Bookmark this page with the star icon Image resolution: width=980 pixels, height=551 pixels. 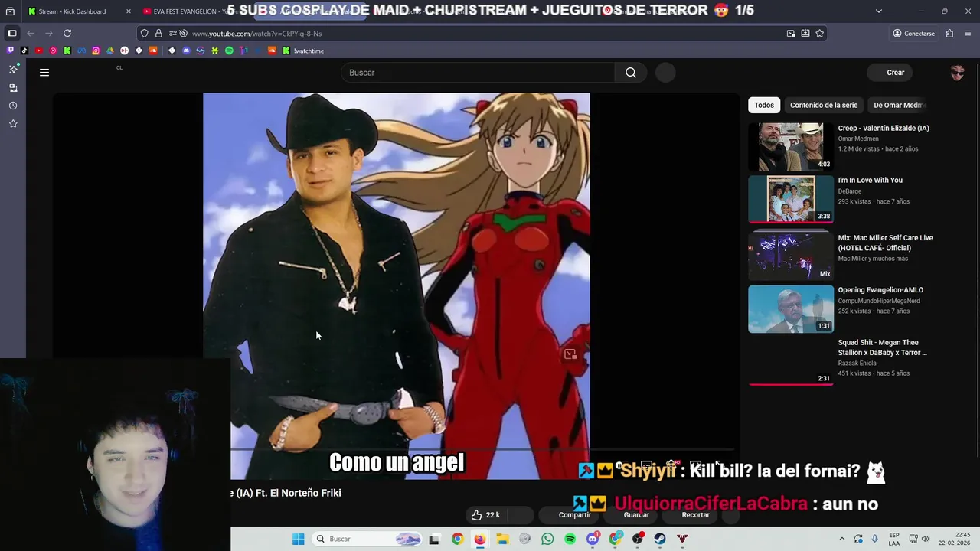[x=820, y=34]
